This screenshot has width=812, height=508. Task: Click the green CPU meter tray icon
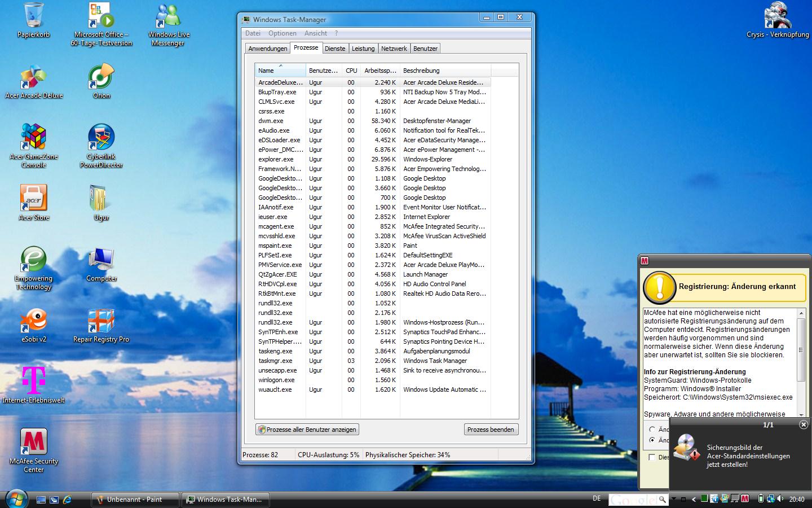[x=704, y=498]
